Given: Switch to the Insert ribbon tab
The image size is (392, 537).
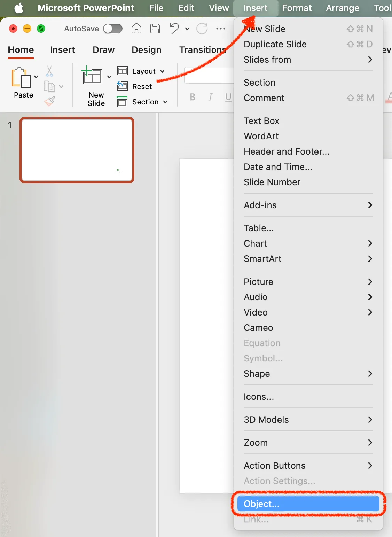Looking at the screenshot, I should [63, 50].
